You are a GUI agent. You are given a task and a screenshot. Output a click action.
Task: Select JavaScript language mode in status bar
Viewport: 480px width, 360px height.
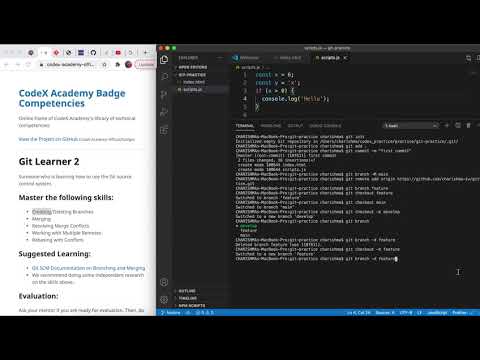(x=437, y=313)
